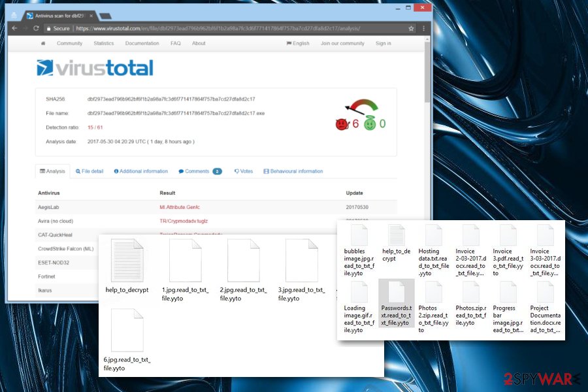Select the Invoice 3-03-2017.docx encrypted file
The height and width of the screenshot is (392, 588).
coord(546,250)
